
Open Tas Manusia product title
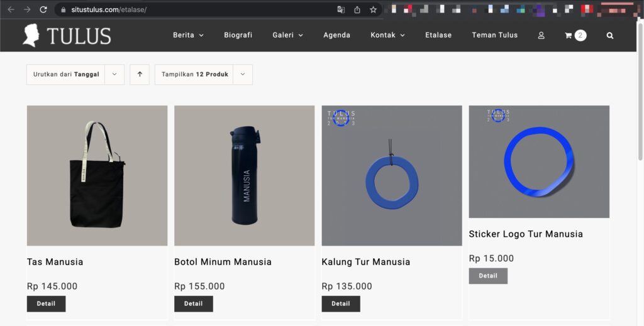tap(55, 262)
